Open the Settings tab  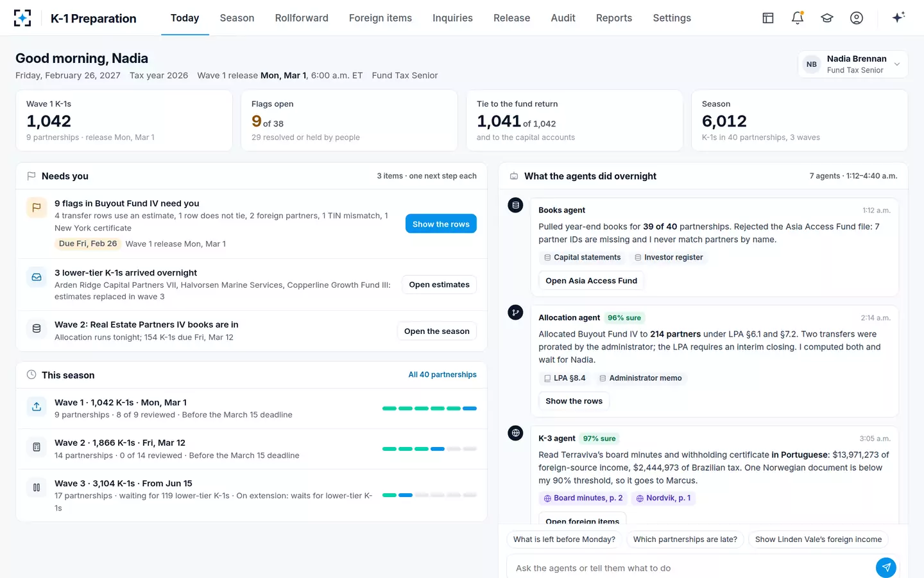[x=672, y=18]
